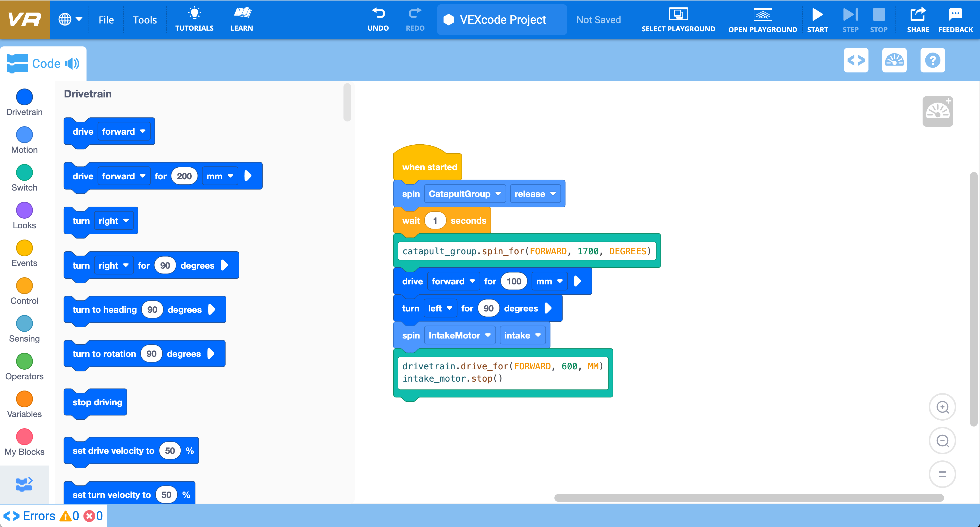
Task: Select the Variables category
Action: point(24,404)
